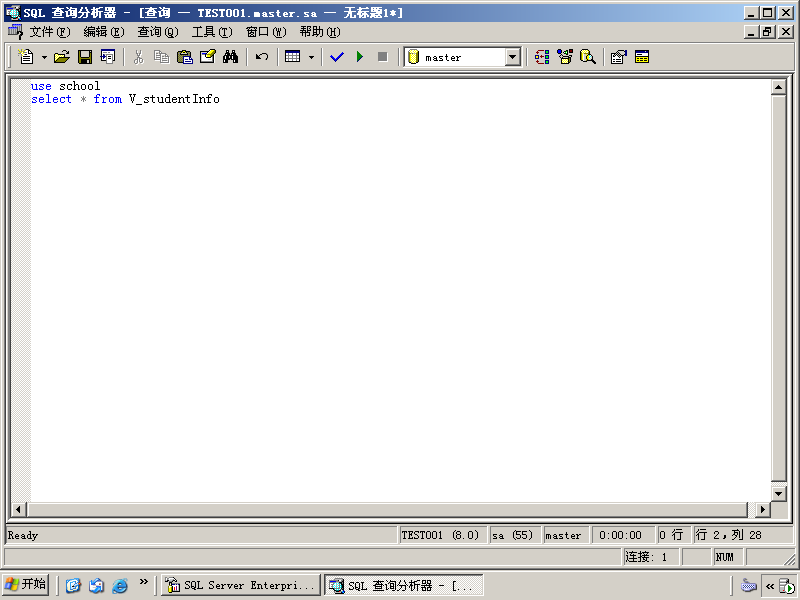
Task: Click the Undo arrow icon
Action: pos(262,57)
